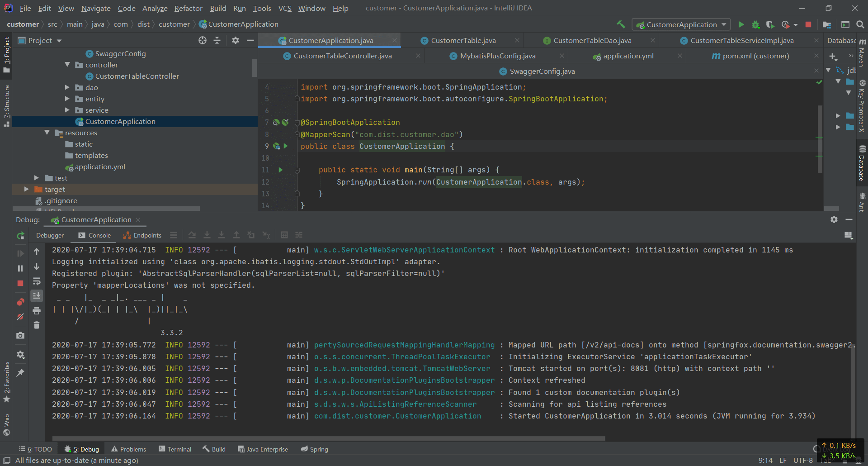Select opened file locate icon in Project panel
Viewport: 868px width, 466px height.
click(x=203, y=40)
